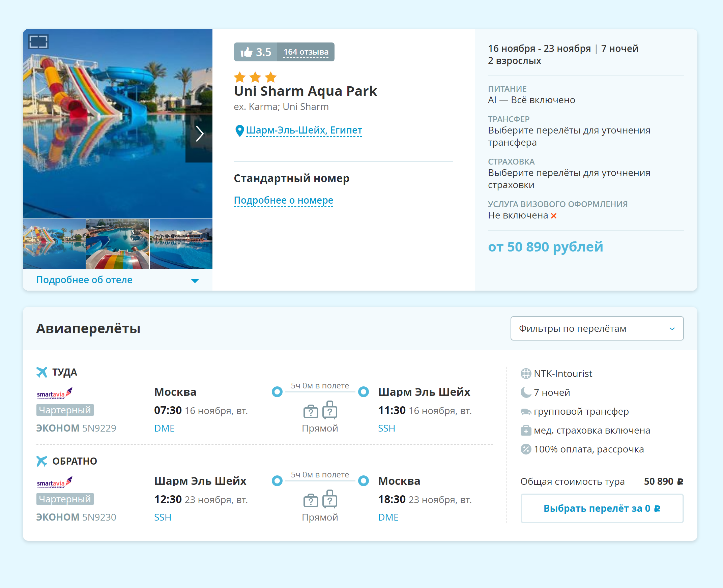The width and height of the screenshot is (723, 588).
Task: Click the thumbs-up rating 3.5 badge
Action: pos(256,52)
